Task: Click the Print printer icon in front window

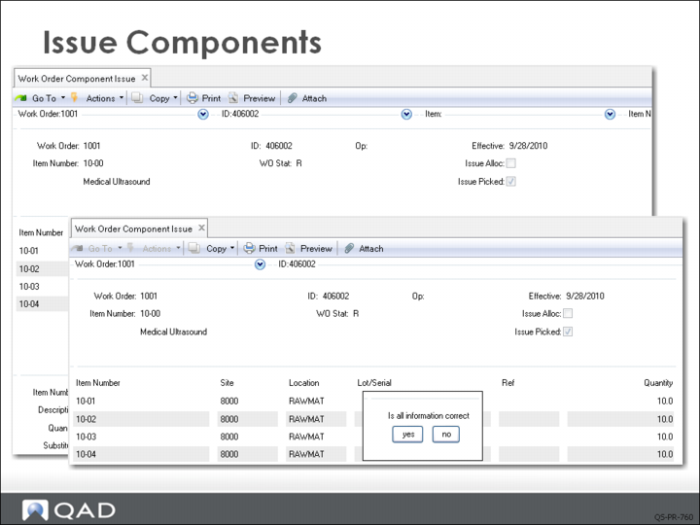Action: click(x=249, y=248)
